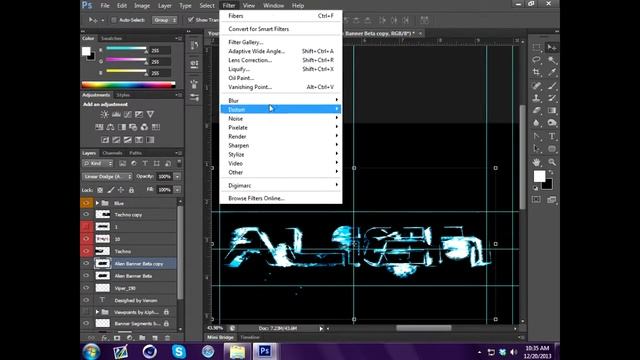
Task: Open the layer filter Kind dropdown
Action: pos(98,163)
